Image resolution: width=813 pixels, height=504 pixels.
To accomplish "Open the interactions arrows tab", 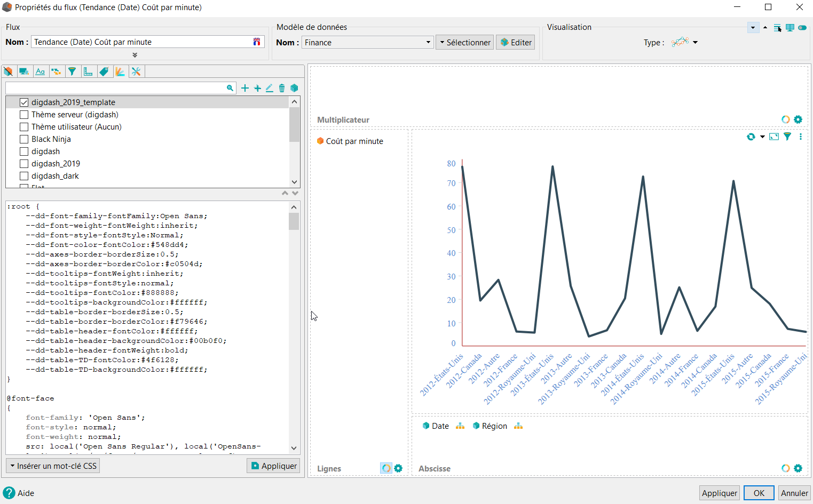I will pyautogui.click(x=56, y=71).
